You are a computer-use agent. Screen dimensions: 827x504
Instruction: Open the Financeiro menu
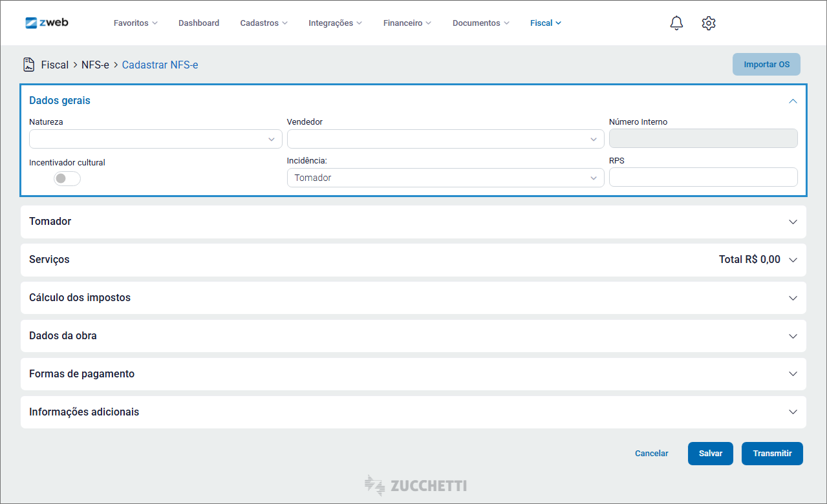[407, 23]
